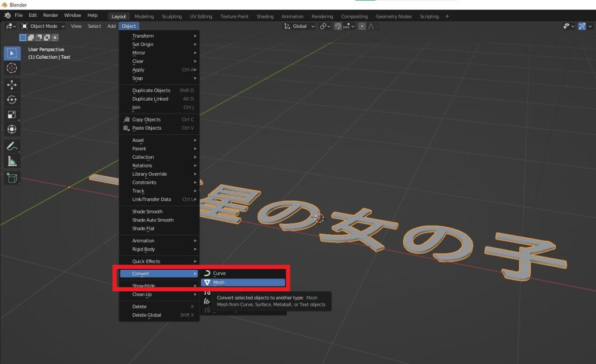The width and height of the screenshot is (596, 364).
Task: Select the Measure tool in the toolbar
Action: tap(12, 160)
